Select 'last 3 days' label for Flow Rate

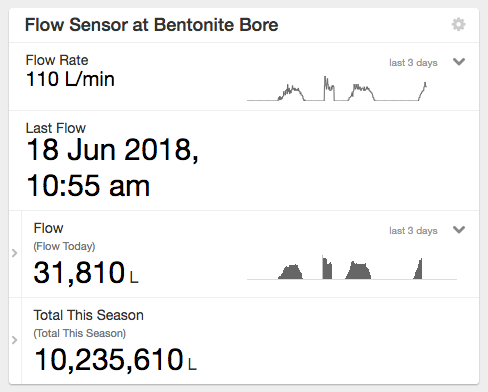(x=413, y=63)
